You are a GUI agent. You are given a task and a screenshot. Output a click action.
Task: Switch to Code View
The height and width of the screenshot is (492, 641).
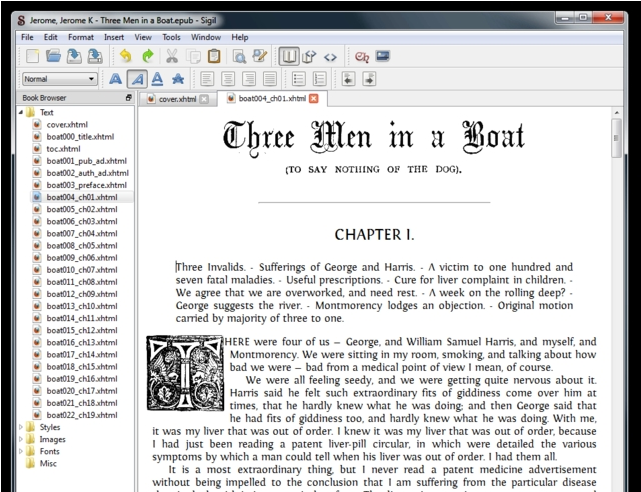pyautogui.click(x=330, y=57)
